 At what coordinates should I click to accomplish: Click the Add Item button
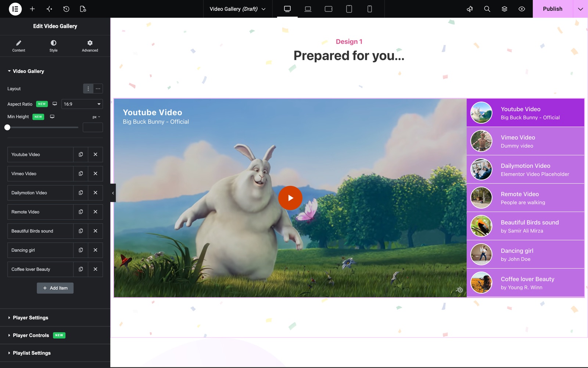coord(55,288)
